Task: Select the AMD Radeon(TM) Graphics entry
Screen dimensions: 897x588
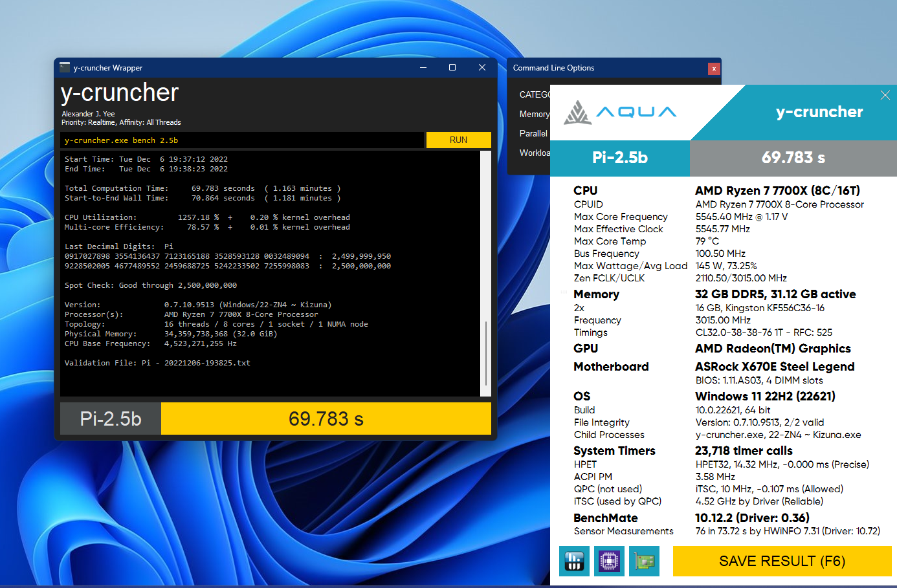Action: pos(773,349)
